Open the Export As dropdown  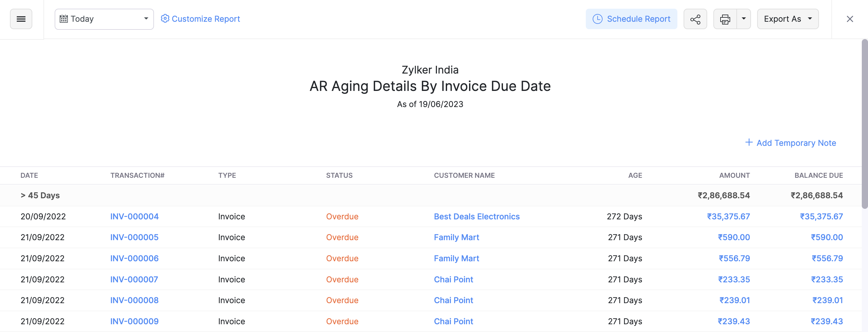click(x=788, y=19)
